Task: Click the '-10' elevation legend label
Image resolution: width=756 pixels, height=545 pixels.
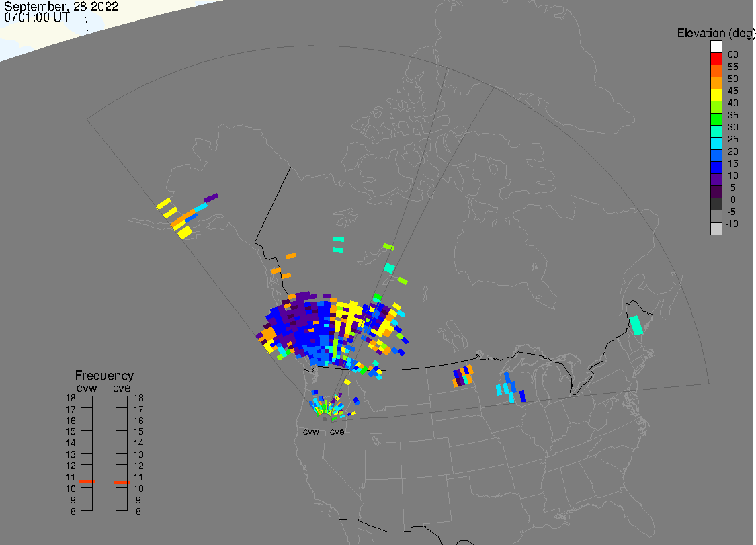Action: pos(732,224)
